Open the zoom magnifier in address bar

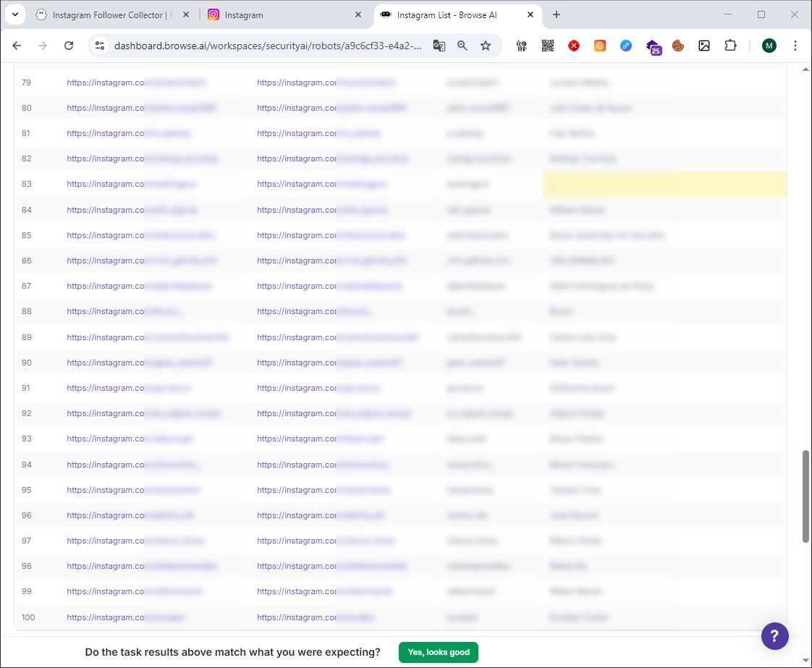462,46
